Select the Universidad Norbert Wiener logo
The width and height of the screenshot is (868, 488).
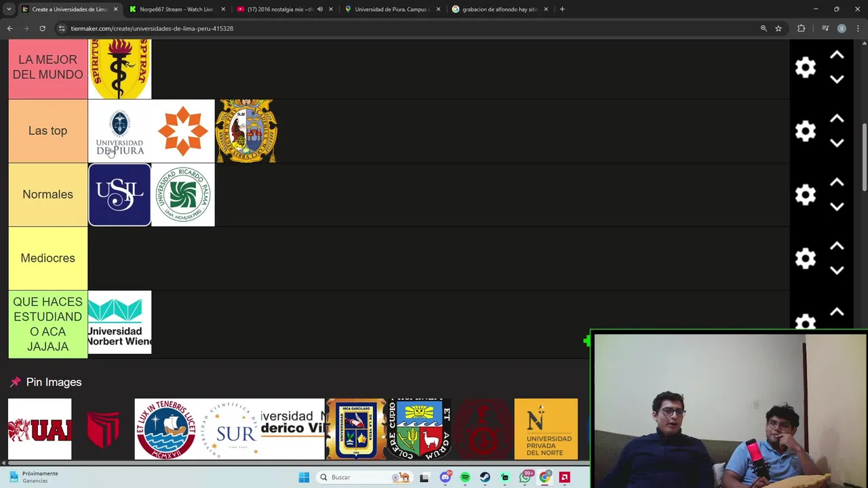119,322
